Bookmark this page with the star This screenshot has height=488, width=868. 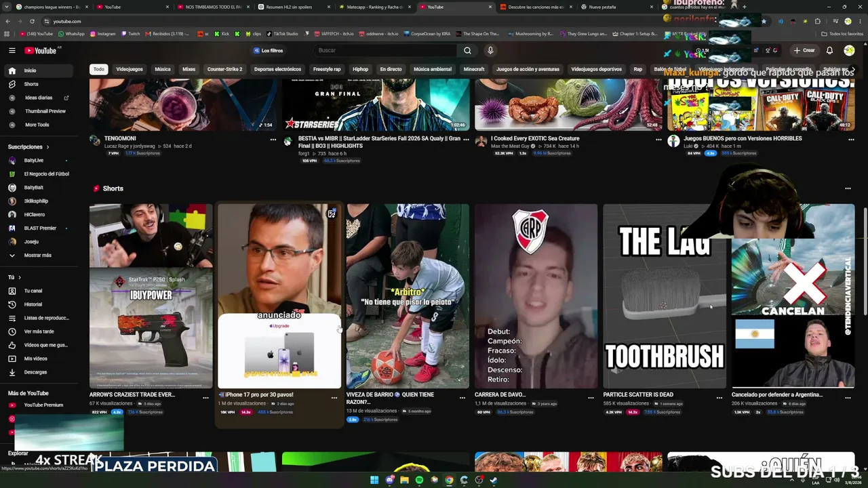click(x=764, y=21)
